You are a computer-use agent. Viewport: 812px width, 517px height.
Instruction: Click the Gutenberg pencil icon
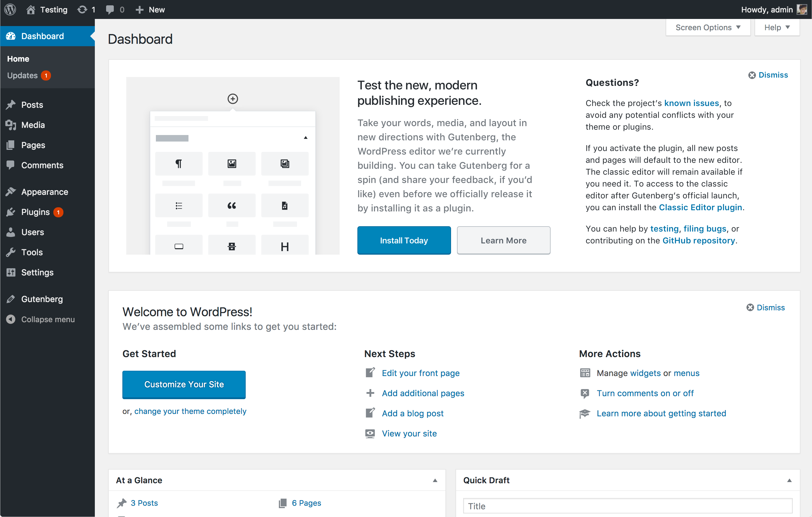pos(11,299)
